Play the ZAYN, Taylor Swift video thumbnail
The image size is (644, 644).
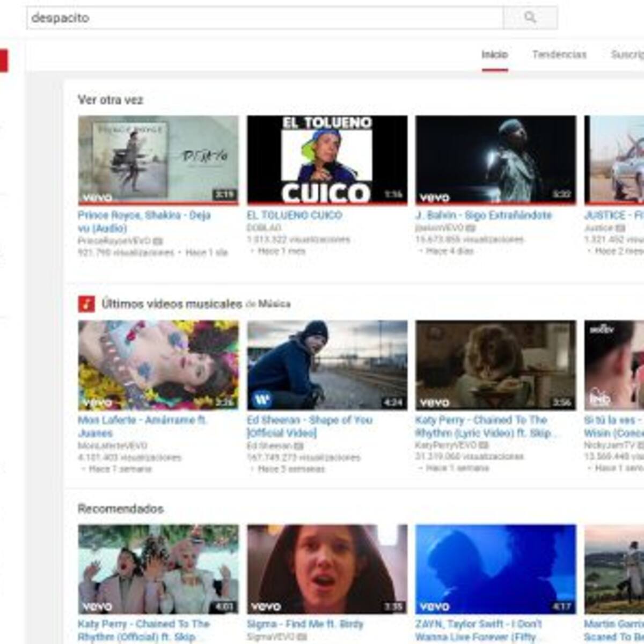click(495, 569)
